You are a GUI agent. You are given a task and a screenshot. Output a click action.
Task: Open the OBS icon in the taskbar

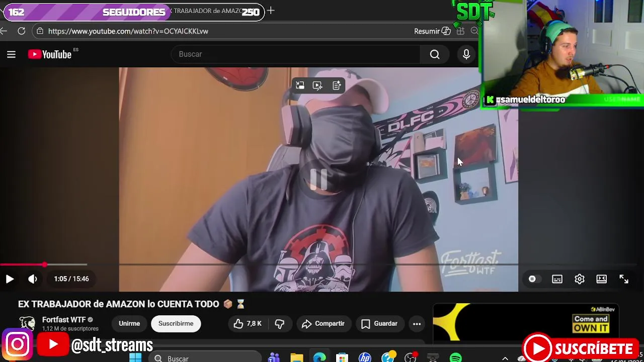pyautogui.click(x=411, y=358)
